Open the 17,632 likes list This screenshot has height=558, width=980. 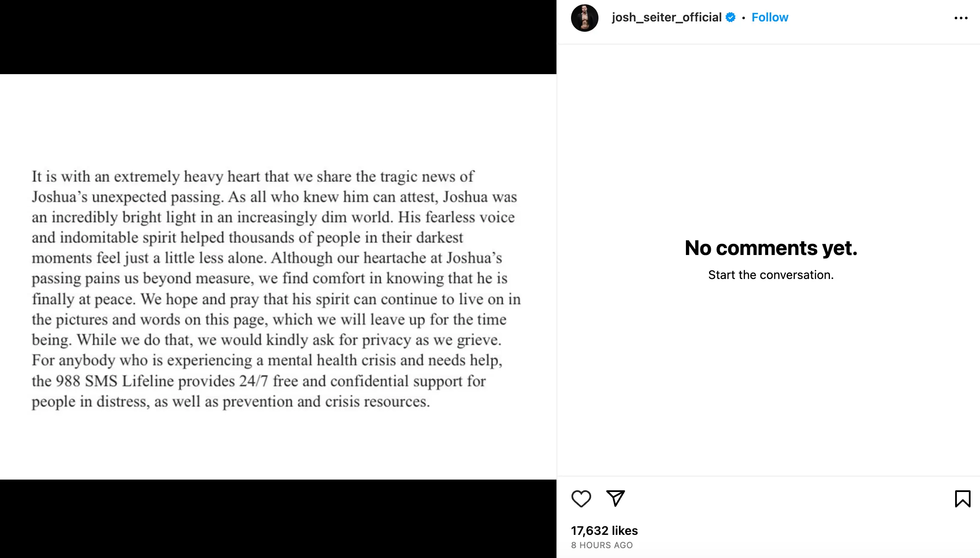click(604, 531)
